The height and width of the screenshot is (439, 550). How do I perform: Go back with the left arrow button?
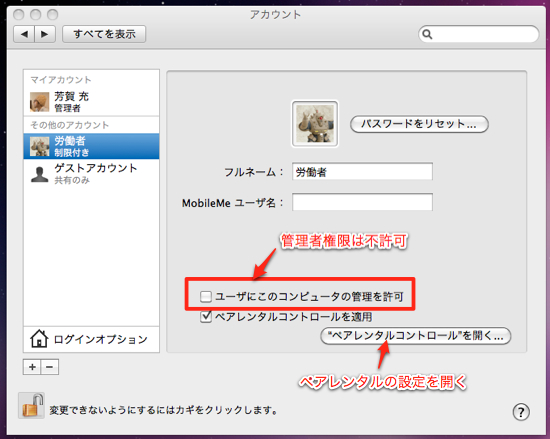24,34
